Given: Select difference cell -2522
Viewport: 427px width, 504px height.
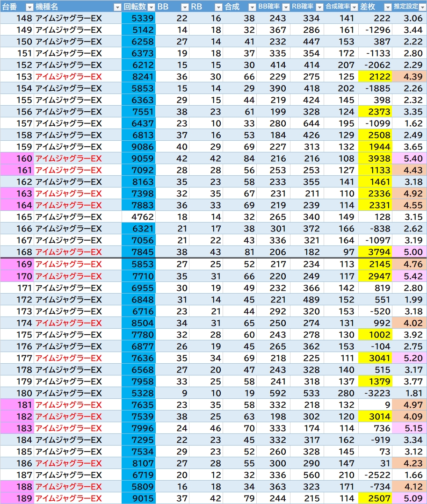Looking at the screenshot, I should point(375,475).
